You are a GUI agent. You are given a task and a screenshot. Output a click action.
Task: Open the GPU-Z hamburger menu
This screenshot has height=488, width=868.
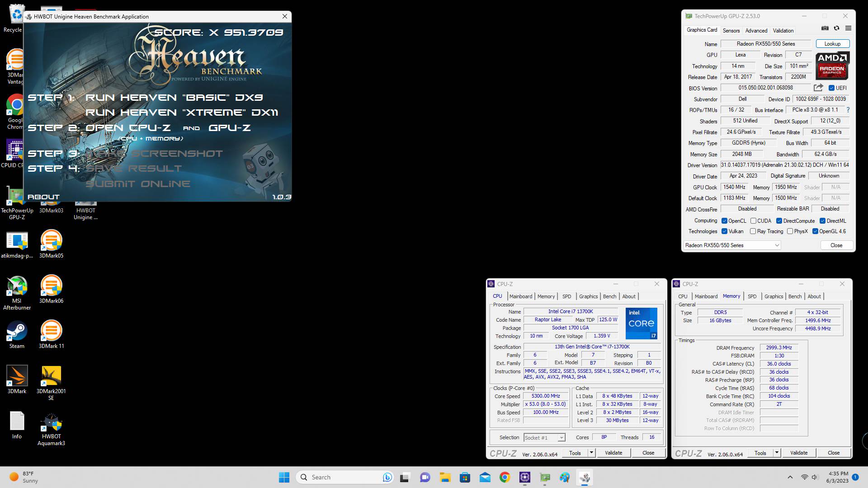[x=848, y=28]
